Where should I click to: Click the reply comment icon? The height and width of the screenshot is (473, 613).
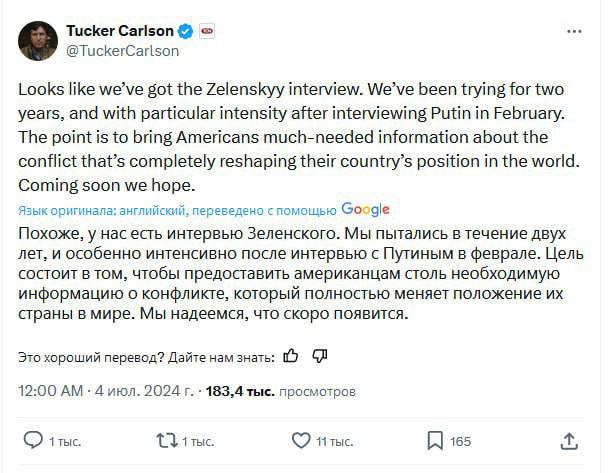(x=33, y=440)
